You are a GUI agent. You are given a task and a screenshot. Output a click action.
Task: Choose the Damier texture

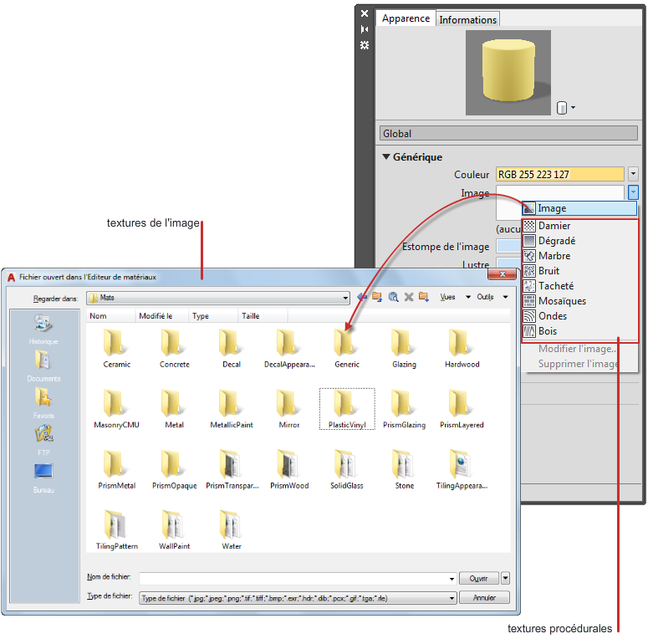tap(579, 226)
